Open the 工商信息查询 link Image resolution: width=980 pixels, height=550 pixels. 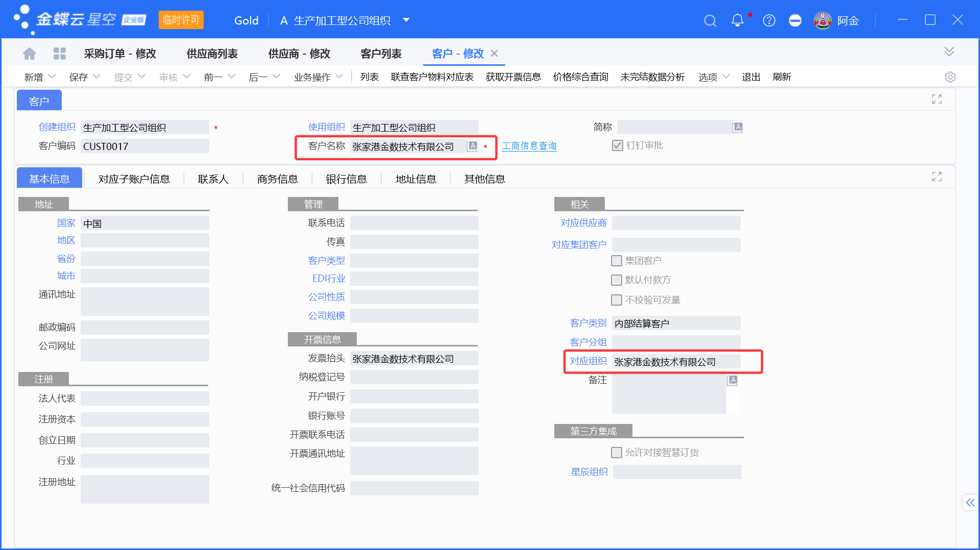pos(529,146)
